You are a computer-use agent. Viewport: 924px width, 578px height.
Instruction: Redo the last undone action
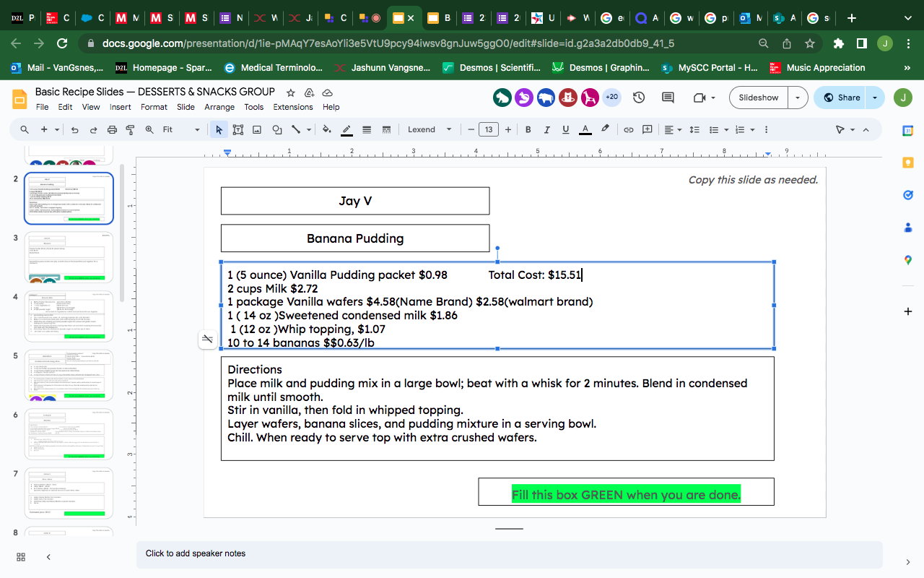(x=93, y=129)
